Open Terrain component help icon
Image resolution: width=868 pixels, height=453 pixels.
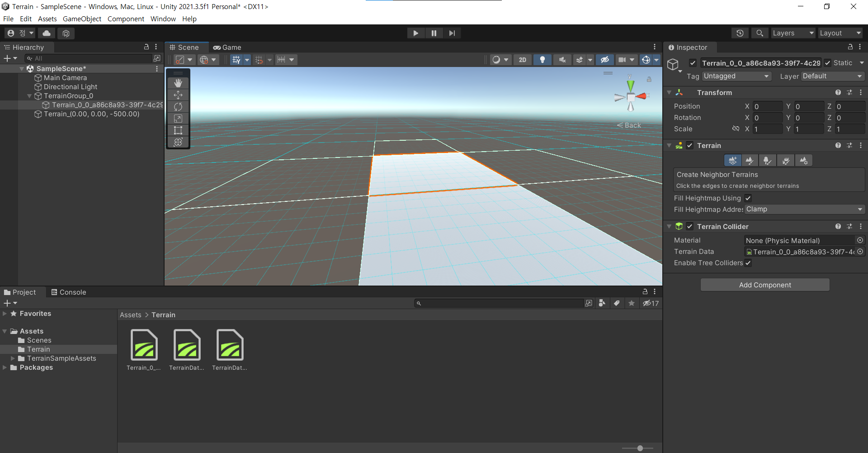[838, 145]
